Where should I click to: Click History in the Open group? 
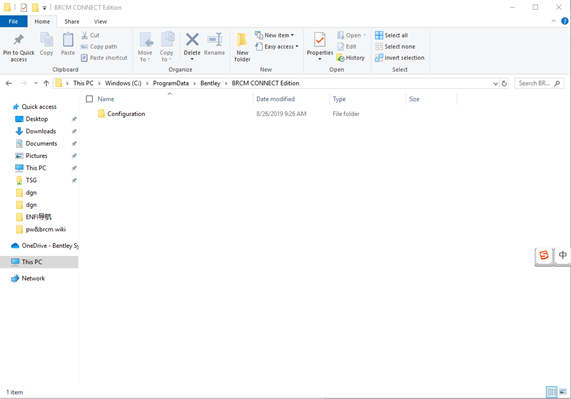[x=351, y=58]
